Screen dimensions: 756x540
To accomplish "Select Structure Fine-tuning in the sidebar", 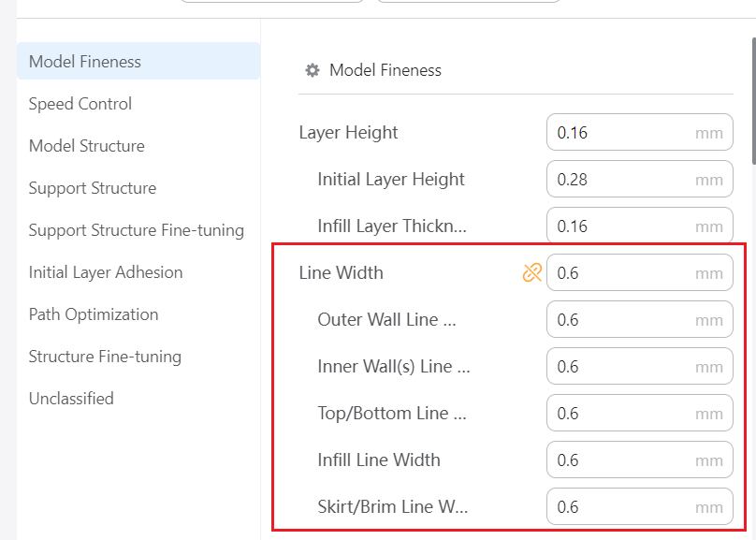I will coord(102,357).
